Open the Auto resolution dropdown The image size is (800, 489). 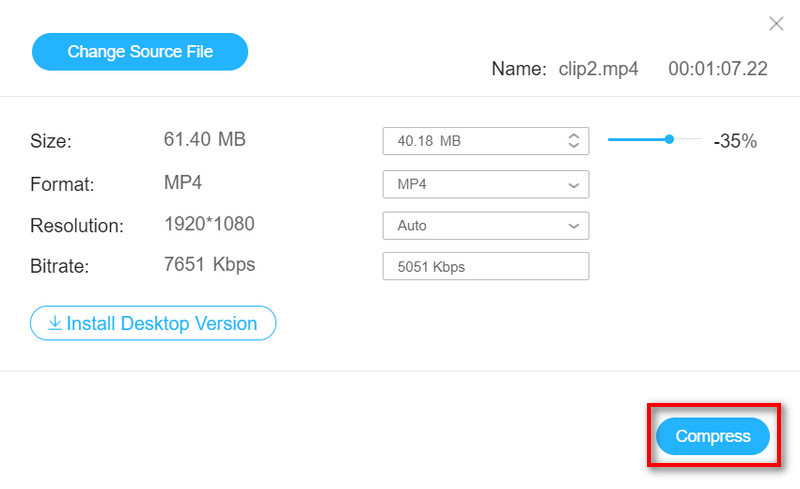pyautogui.click(x=485, y=226)
